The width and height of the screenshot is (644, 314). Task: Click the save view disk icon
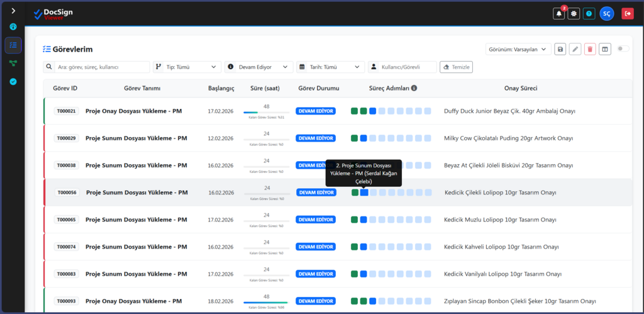[x=560, y=49]
